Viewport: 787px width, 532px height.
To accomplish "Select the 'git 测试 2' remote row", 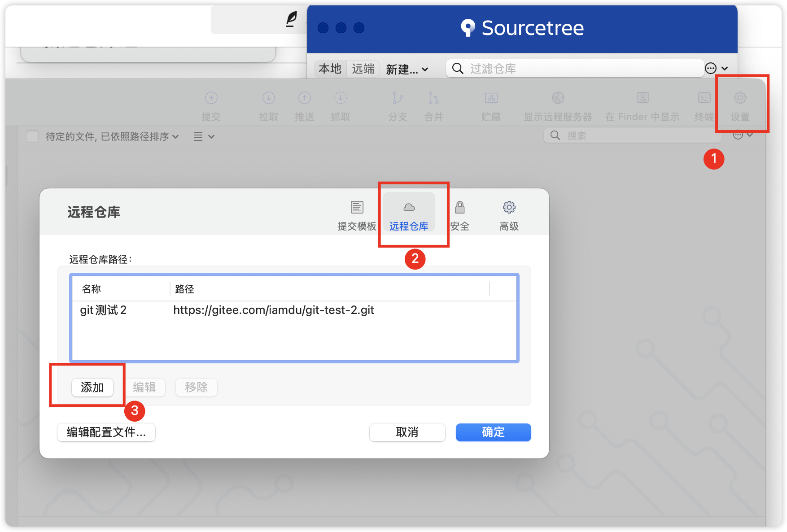I will point(294,310).
